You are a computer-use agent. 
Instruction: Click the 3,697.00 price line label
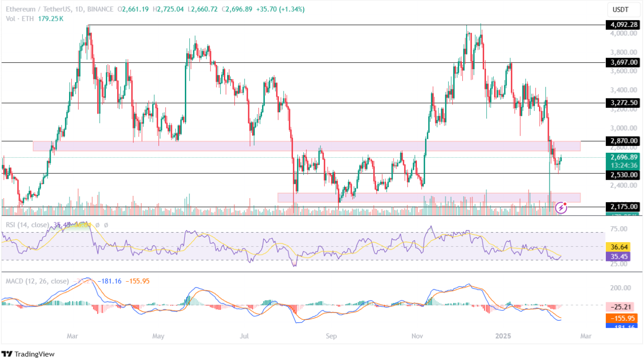click(x=623, y=62)
